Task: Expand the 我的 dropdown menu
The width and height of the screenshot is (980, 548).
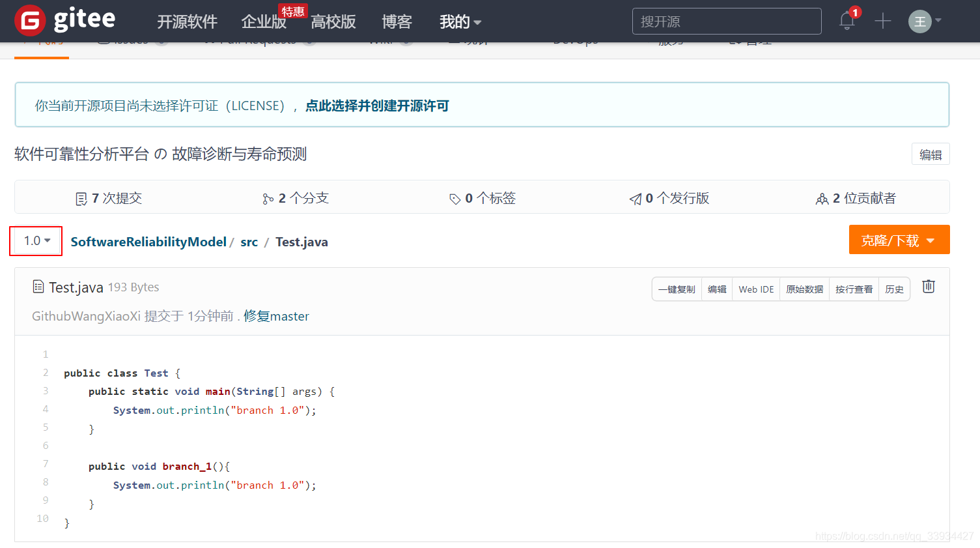Action: click(x=460, y=22)
